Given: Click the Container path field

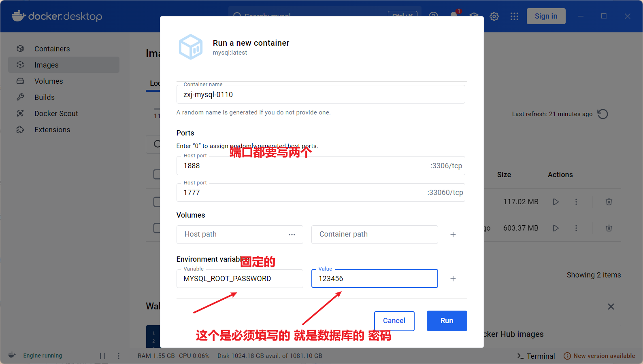Looking at the screenshot, I should pyautogui.click(x=375, y=234).
